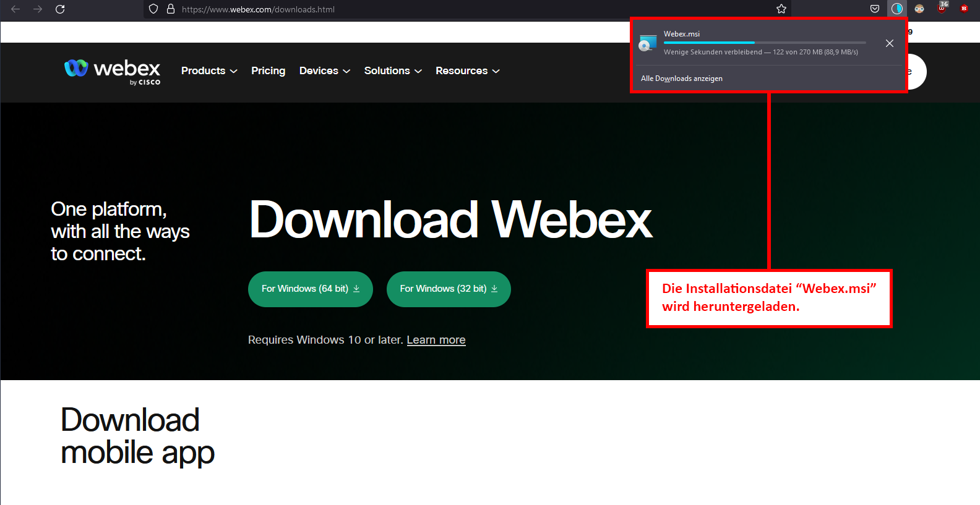Click 'Requires Windows 10 or later.' text
The width and height of the screenshot is (980, 505).
pos(325,340)
